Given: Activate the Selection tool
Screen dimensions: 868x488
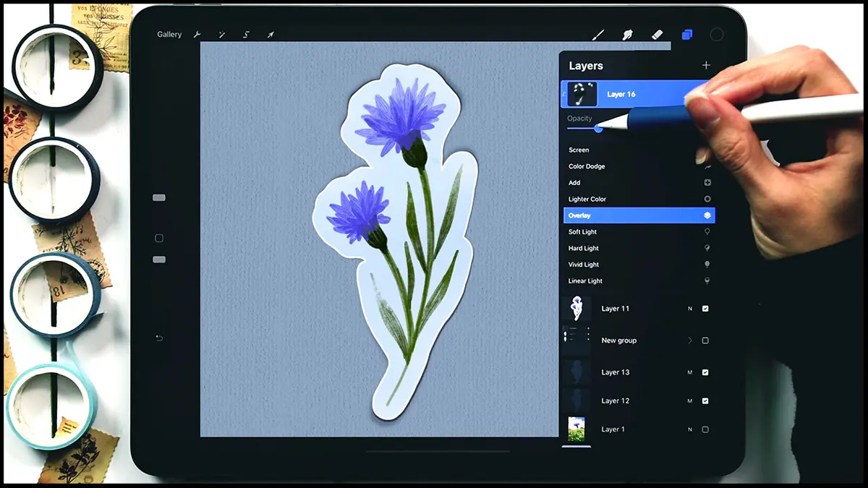Looking at the screenshot, I should (x=246, y=35).
